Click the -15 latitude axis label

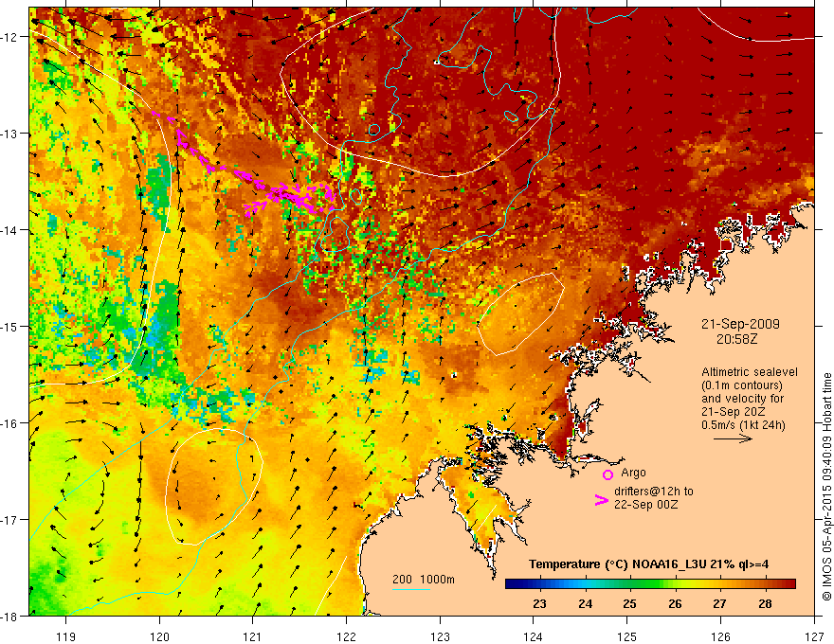tap(10, 327)
